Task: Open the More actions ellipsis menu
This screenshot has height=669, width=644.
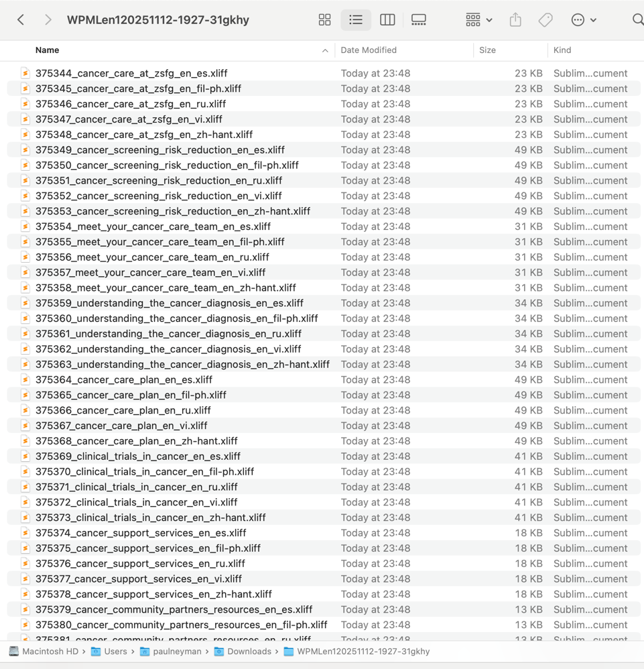Action: coord(584,19)
